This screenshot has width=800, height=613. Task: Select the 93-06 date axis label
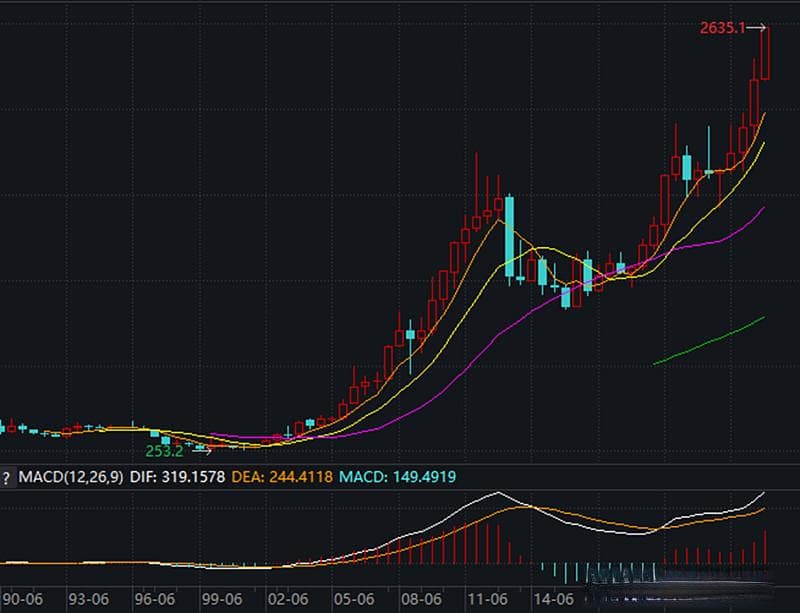(x=89, y=599)
